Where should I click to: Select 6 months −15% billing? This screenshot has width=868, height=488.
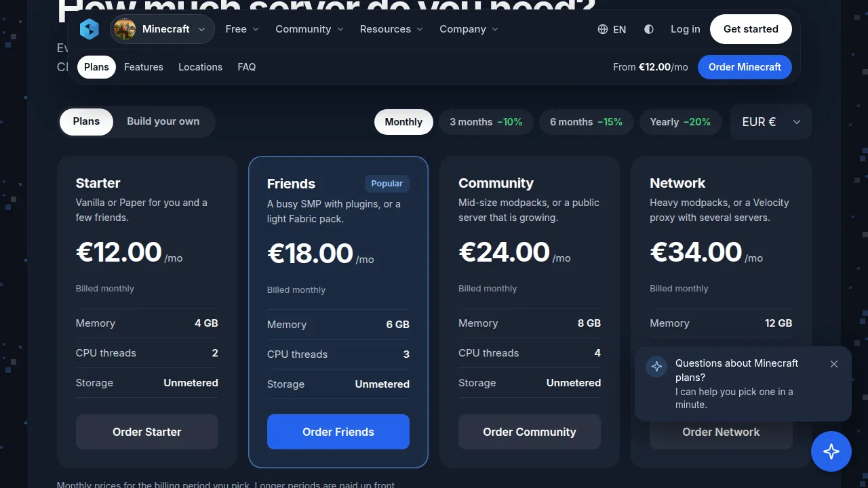pyautogui.click(x=586, y=122)
